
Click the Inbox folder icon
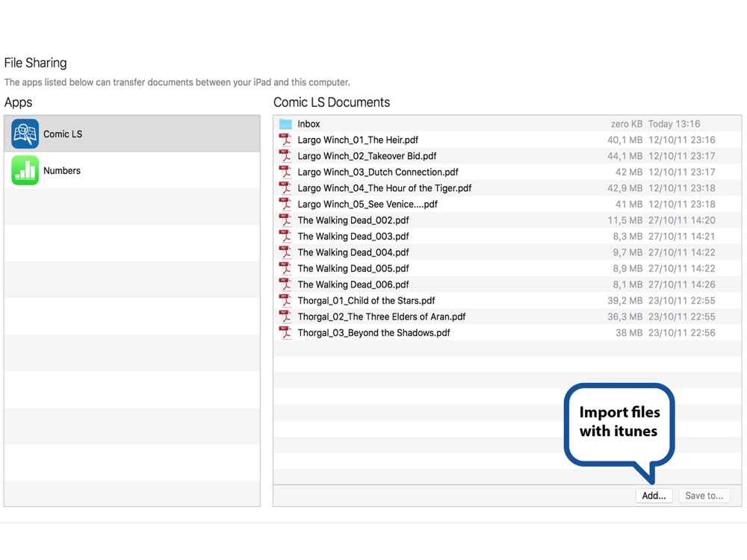(x=285, y=124)
